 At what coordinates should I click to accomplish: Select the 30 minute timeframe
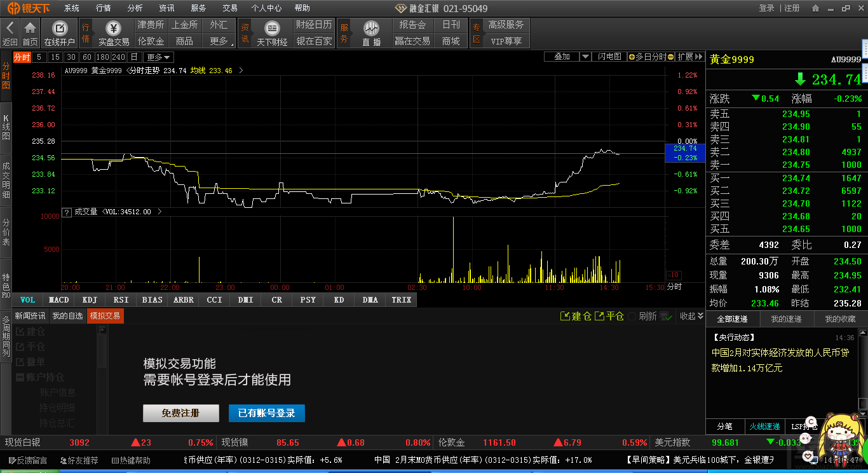point(71,57)
